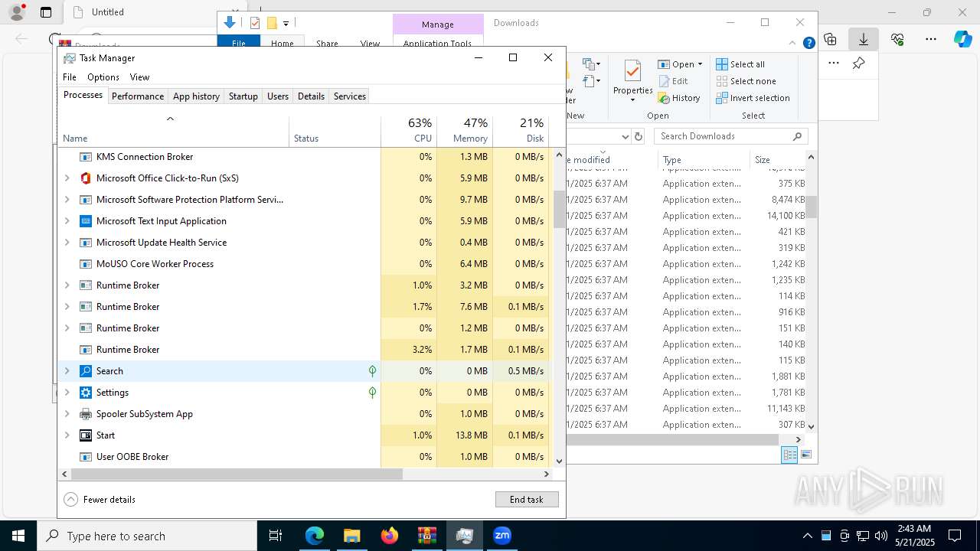The height and width of the screenshot is (551, 980).
Task: Sort Explorer files by the Size column
Action: [x=776, y=160]
